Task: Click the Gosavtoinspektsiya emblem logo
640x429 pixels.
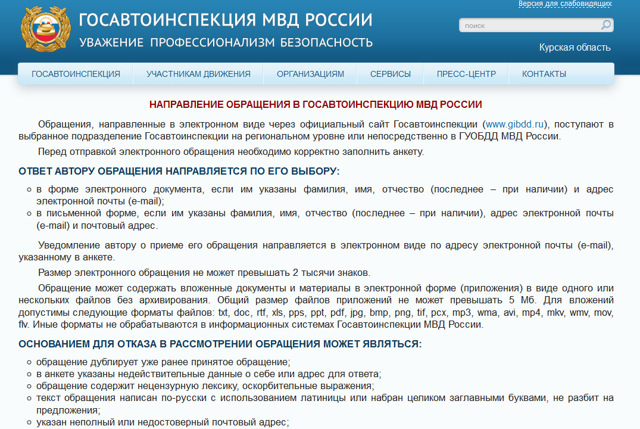Action: click(x=46, y=29)
